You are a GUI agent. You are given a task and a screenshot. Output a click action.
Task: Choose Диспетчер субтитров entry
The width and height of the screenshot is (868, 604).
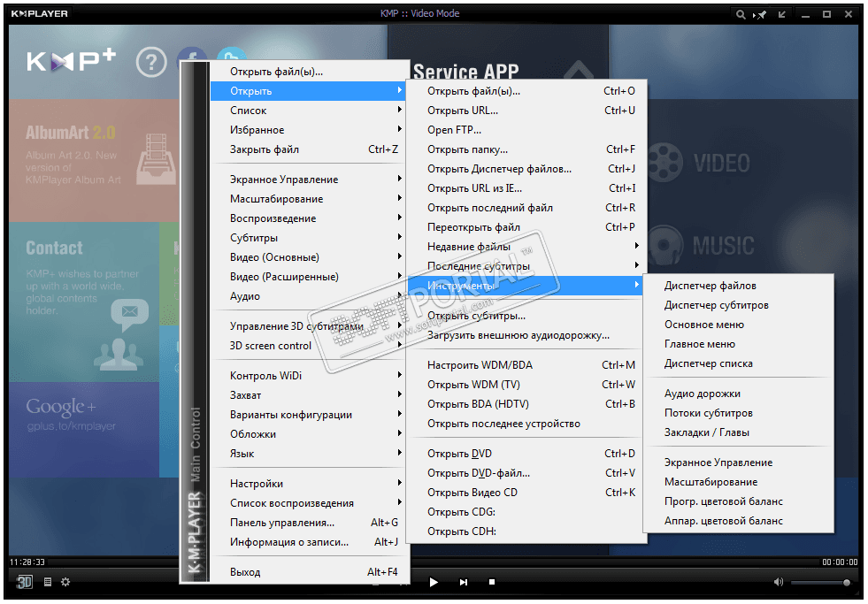[739, 305]
